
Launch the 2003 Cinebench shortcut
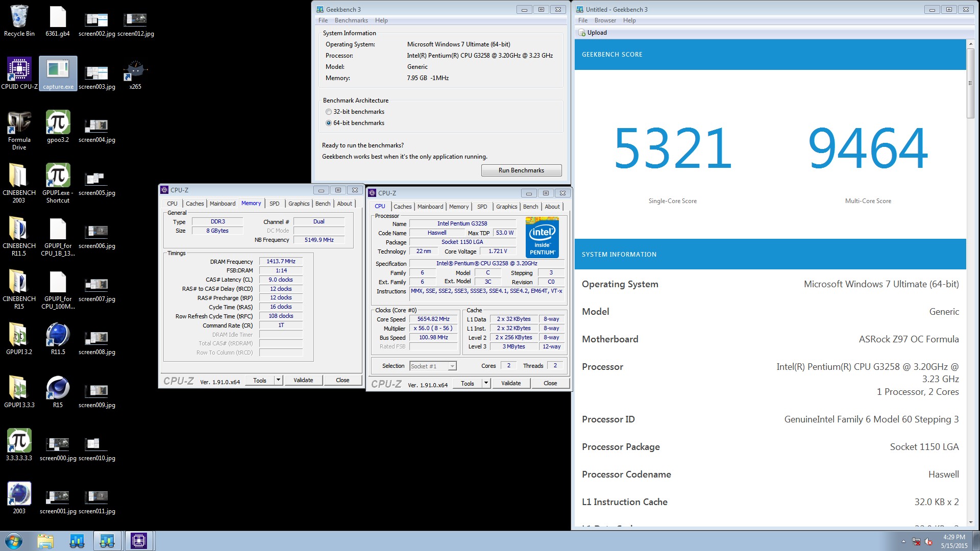point(19,498)
